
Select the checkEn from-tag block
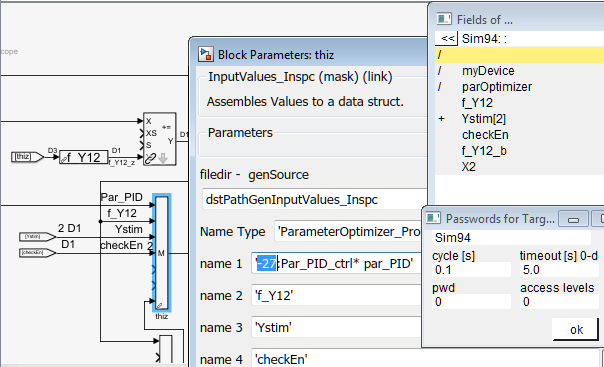[37, 253]
